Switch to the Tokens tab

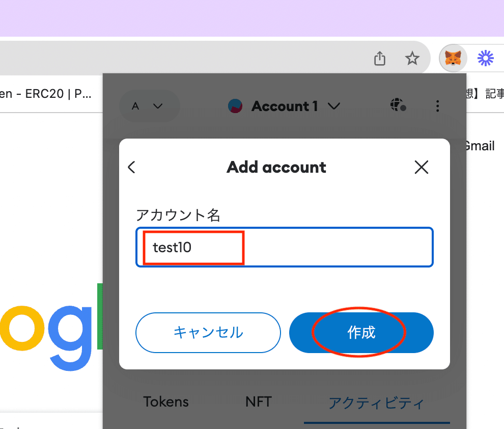click(x=166, y=402)
